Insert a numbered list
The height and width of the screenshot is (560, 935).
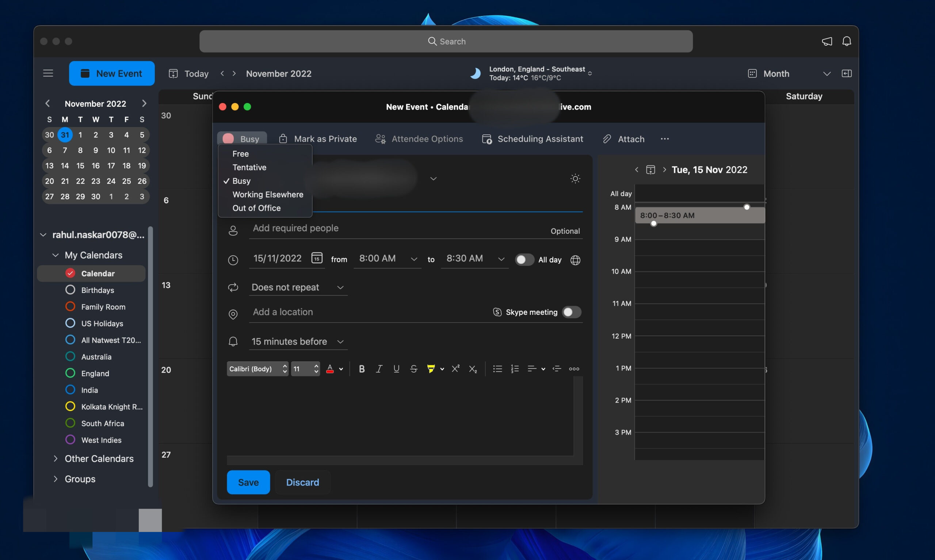[x=515, y=369]
